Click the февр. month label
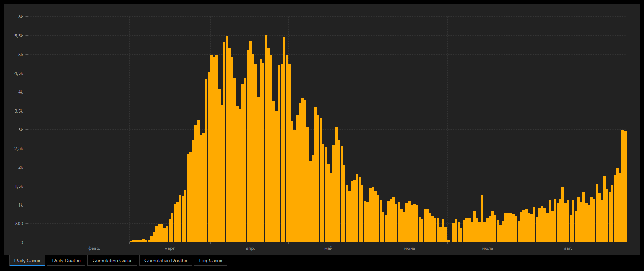Screen dimensions: 644x271 94,248
